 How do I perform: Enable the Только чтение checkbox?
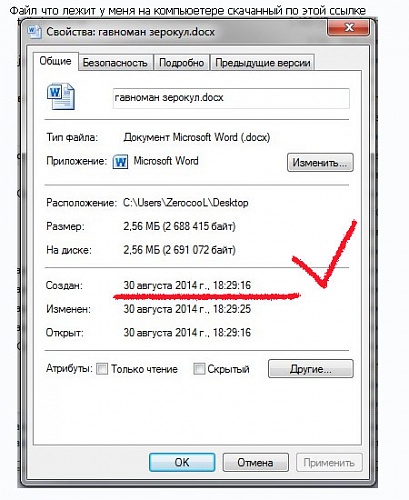click(x=102, y=369)
